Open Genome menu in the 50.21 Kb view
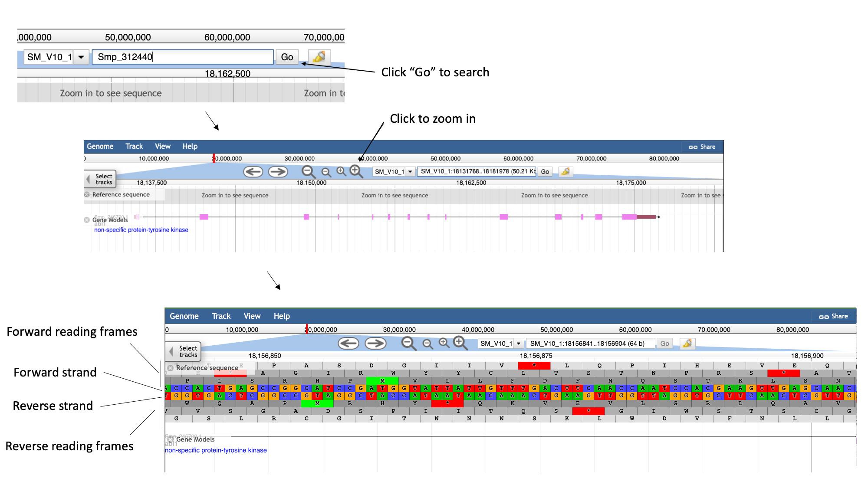 click(x=100, y=146)
